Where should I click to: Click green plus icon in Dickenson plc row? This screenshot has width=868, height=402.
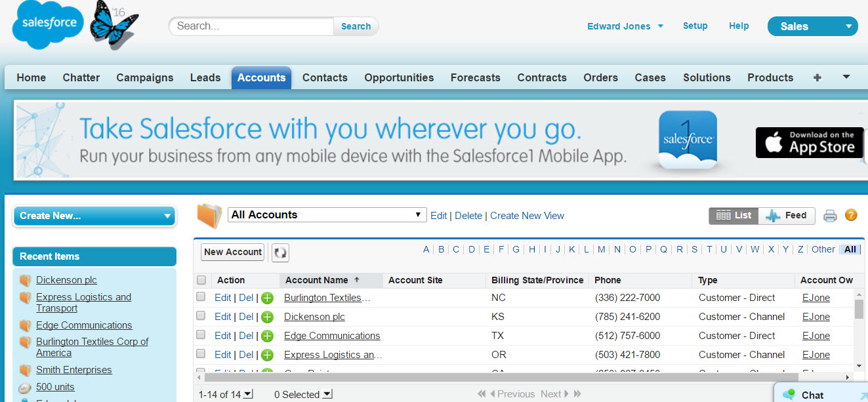tap(267, 317)
